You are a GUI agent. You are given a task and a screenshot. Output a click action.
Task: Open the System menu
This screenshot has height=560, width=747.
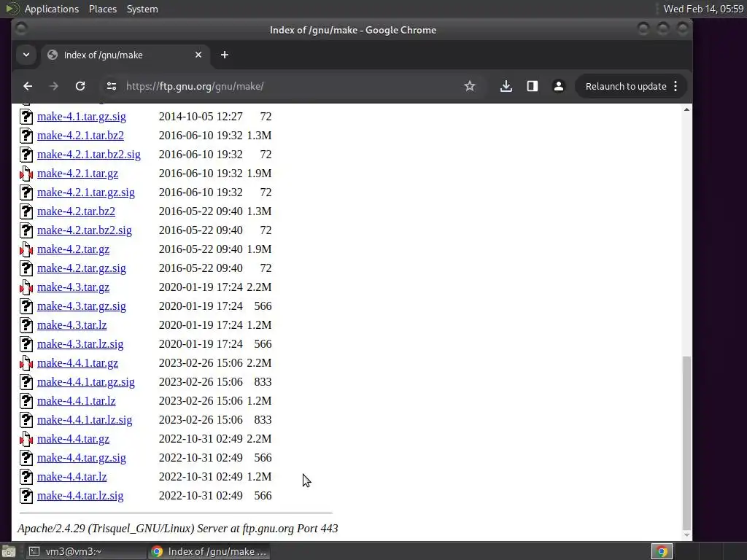pos(142,9)
